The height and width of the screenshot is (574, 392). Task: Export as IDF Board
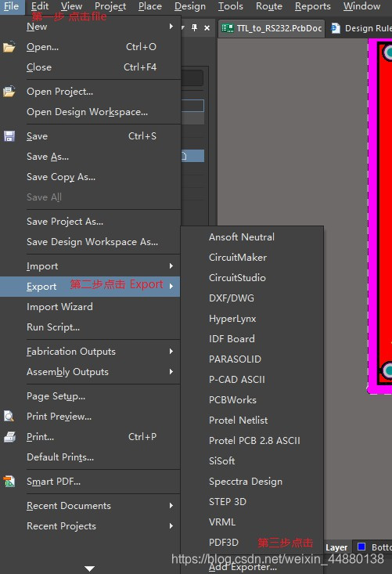(252, 339)
